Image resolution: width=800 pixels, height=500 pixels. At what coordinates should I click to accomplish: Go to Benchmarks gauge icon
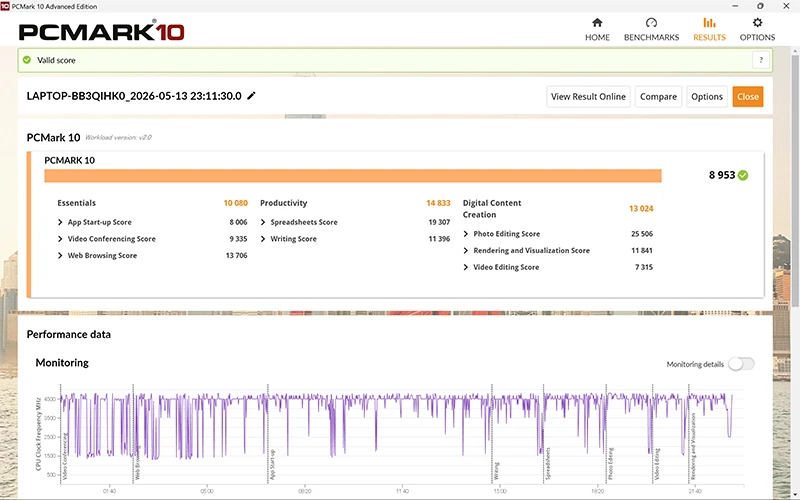coord(651,22)
